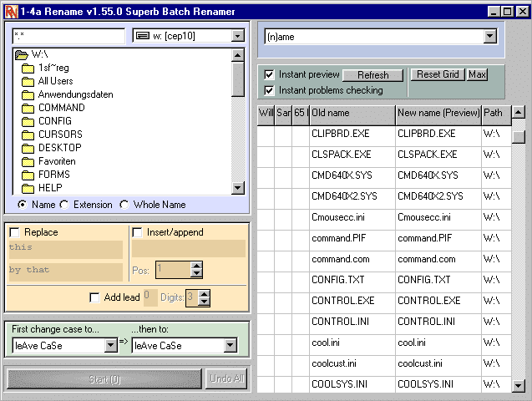Open the (n)ame pattern dropdown
Image resolution: width=532 pixels, height=401 pixels.
click(490, 36)
